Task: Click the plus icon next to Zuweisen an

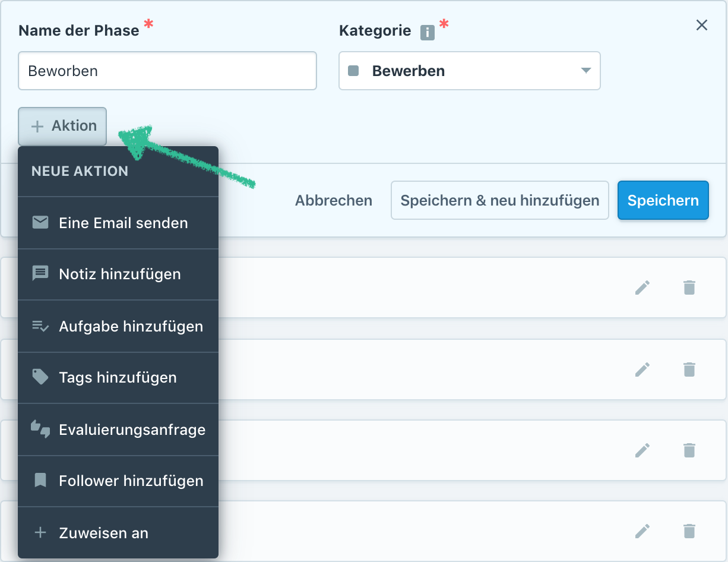Action: (x=40, y=533)
